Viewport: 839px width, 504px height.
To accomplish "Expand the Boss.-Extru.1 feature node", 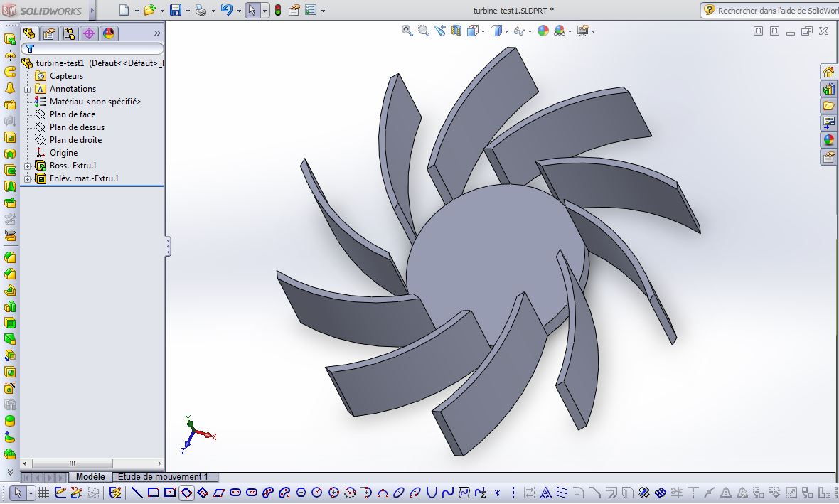I will (x=27, y=166).
